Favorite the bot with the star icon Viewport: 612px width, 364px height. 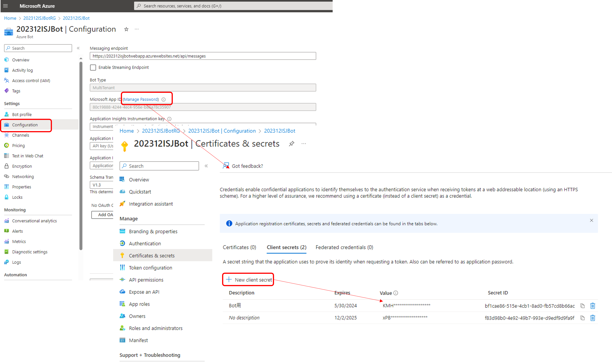[x=126, y=29]
